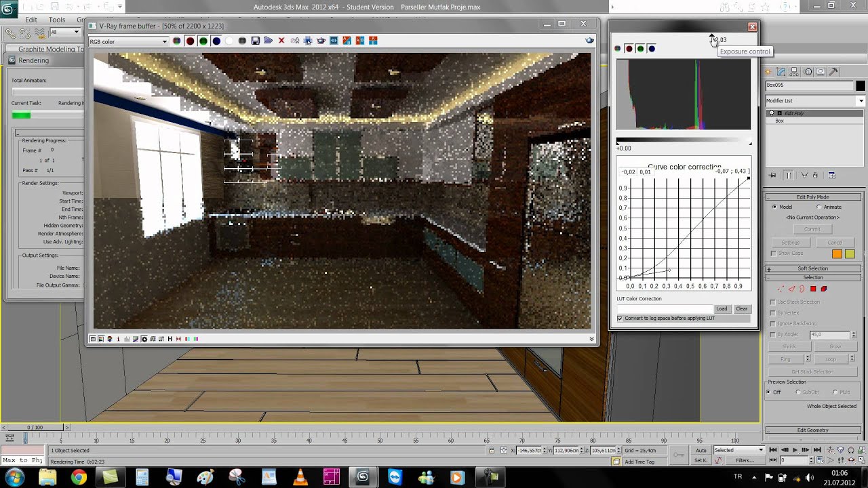Image resolution: width=868 pixels, height=488 pixels.
Task: Open RGB color channel dropdown
Action: pos(128,41)
